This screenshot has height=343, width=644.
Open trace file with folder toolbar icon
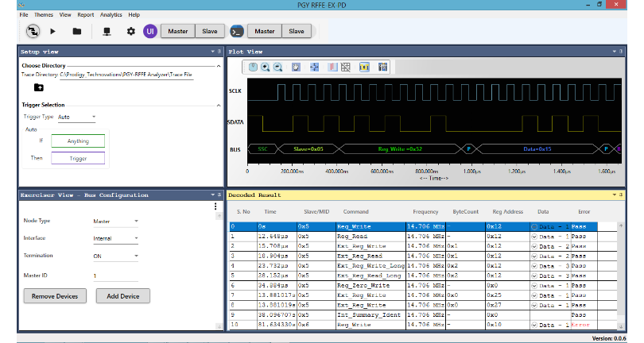[77, 31]
